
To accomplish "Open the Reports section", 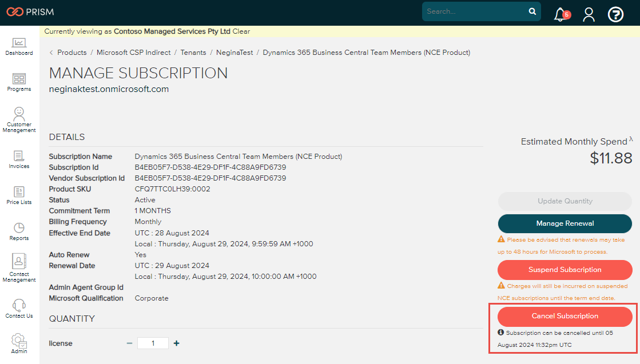I will click(x=19, y=231).
